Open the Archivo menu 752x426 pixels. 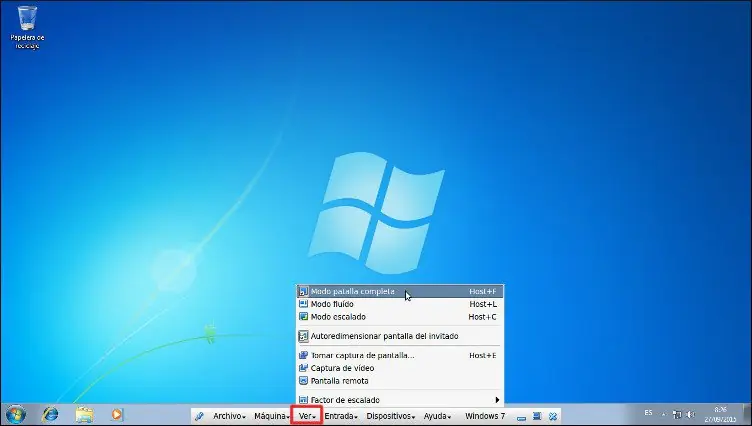229,416
